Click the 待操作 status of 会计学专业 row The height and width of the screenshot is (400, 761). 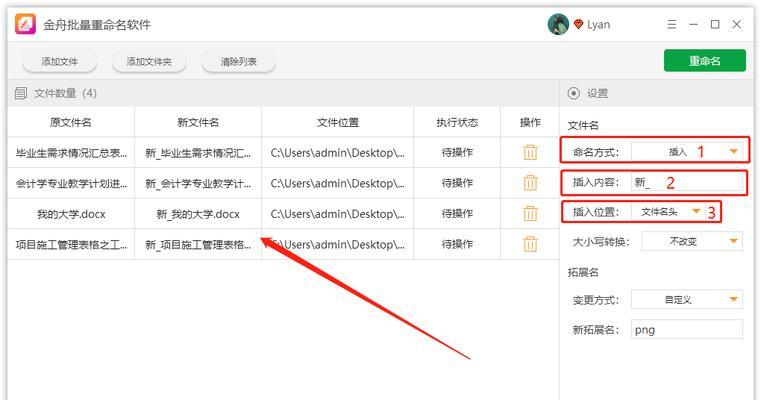click(x=457, y=183)
